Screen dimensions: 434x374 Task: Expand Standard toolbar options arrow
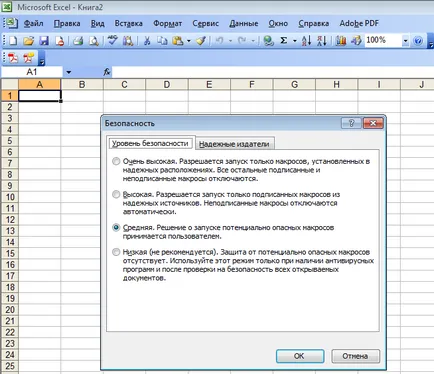430,42
